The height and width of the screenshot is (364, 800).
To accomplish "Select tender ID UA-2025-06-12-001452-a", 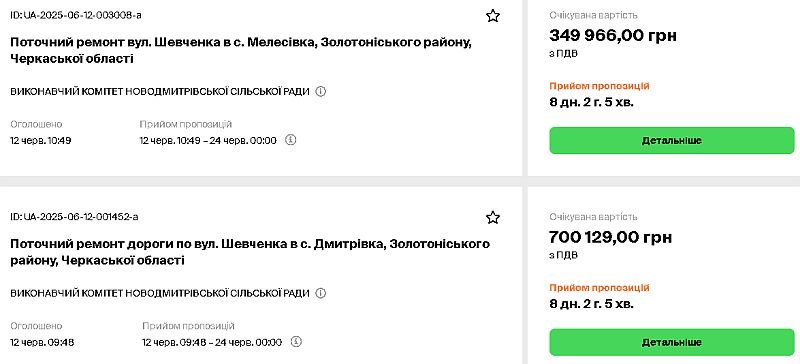I will (74, 217).
